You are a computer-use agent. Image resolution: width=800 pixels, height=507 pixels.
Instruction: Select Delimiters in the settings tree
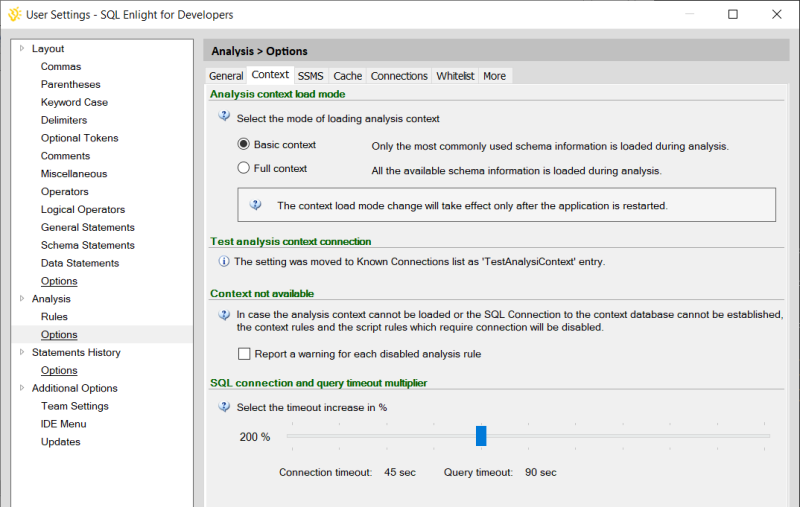click(64, 120)
